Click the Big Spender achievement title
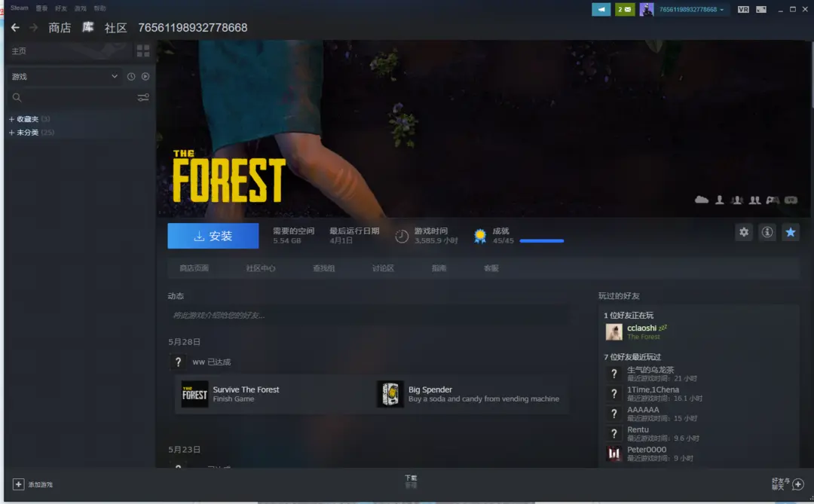814x504 pixels. (x=430, y=389)
